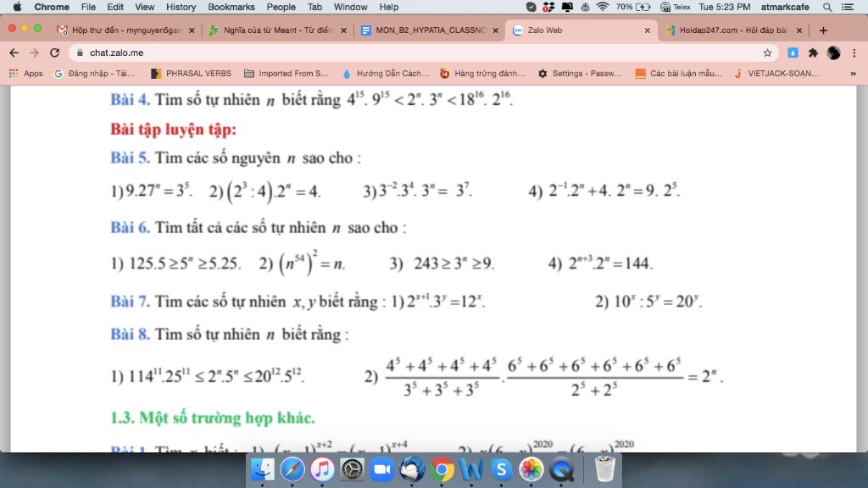Screen dimensions: 868x488
Task: Open Notification Center in menu bar
Action: pyautogui.click(x=848, y=7)
